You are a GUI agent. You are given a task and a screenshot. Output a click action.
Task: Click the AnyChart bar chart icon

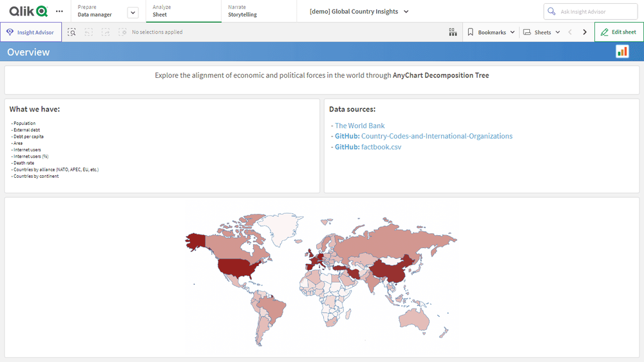[622, 52]
